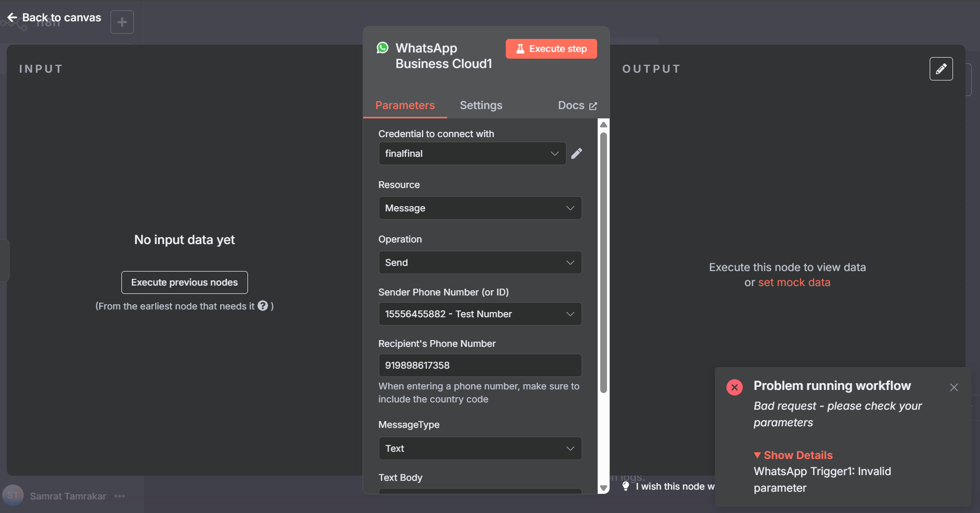The height and width of the screenshot is (513, 980).
Task: Click 'No input data yet' text
Action: point(184,240)
